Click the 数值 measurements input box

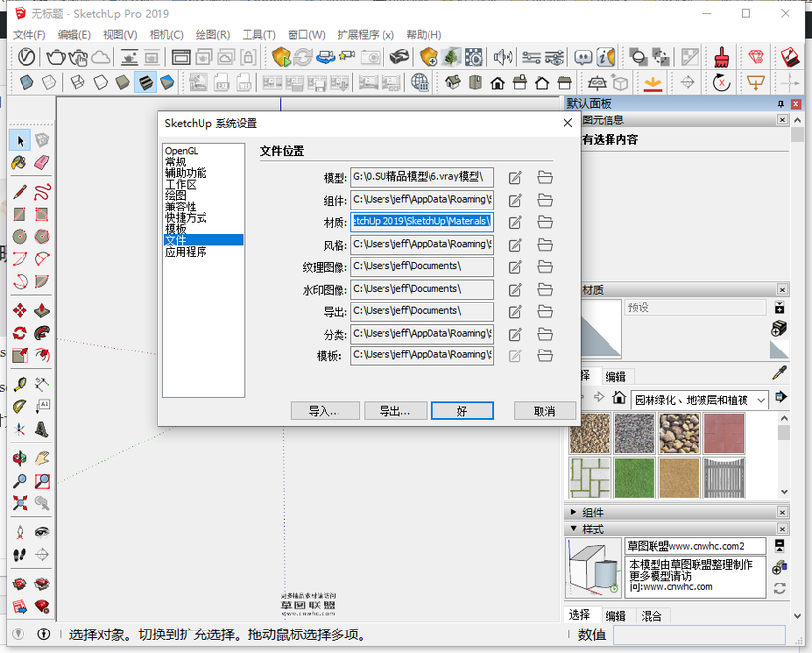click(x=699, y=634)
